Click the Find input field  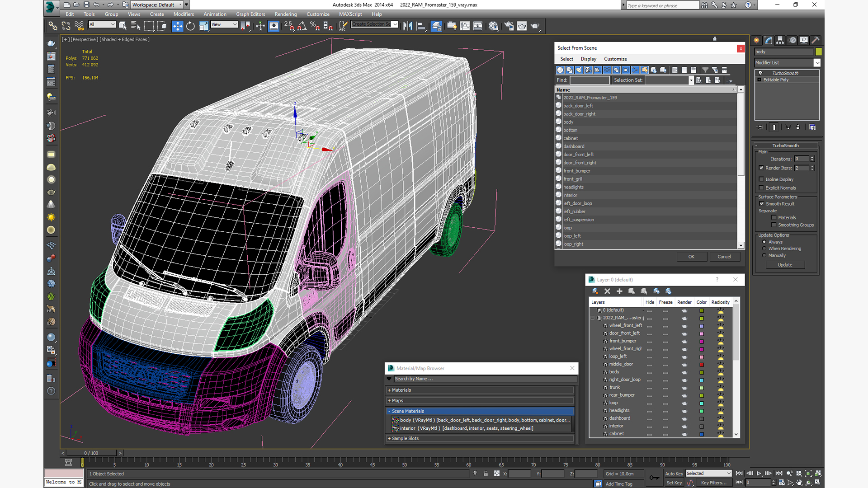(590, 80)
